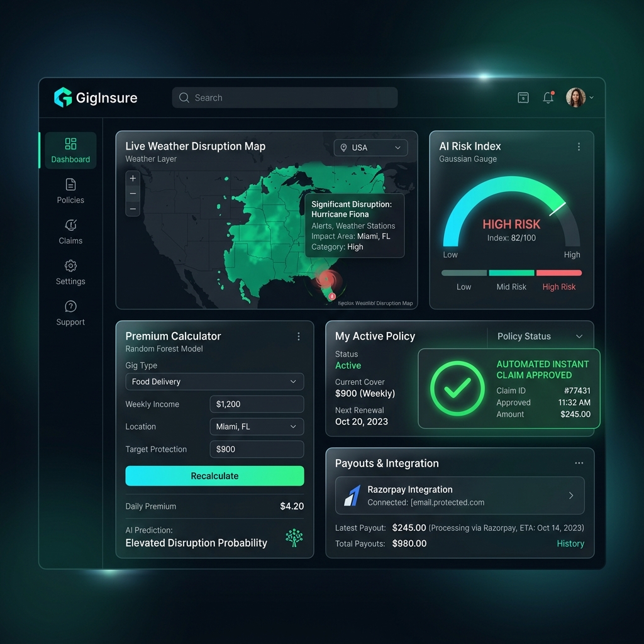Open the USA region dropdown
644x644 pixels.
point(371,147)
